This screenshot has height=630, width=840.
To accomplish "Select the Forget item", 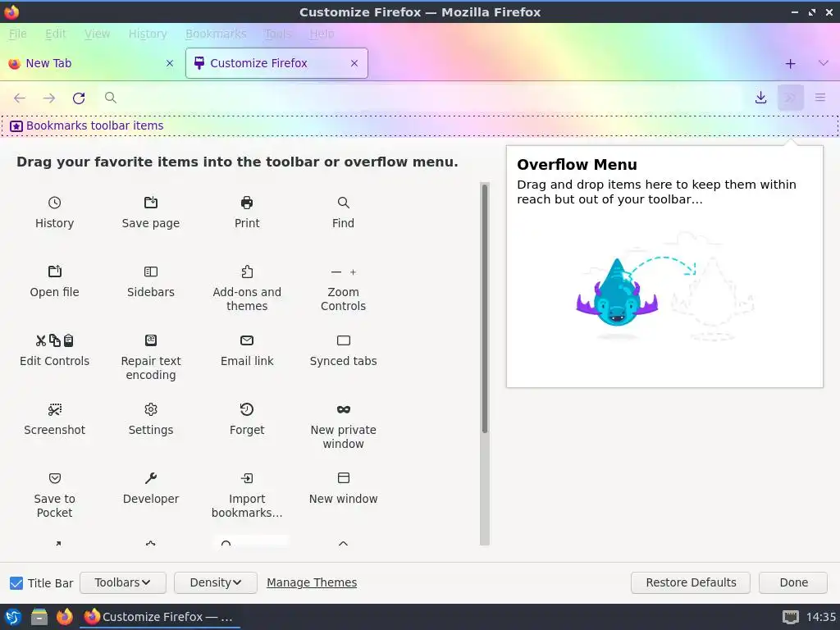I will pyautogui.click(x=247, y=419).
